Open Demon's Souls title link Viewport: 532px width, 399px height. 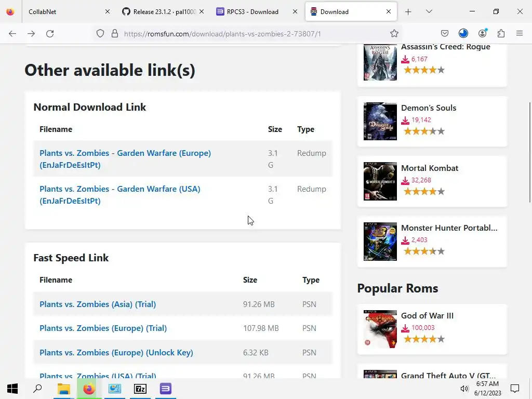click(429, 108)
